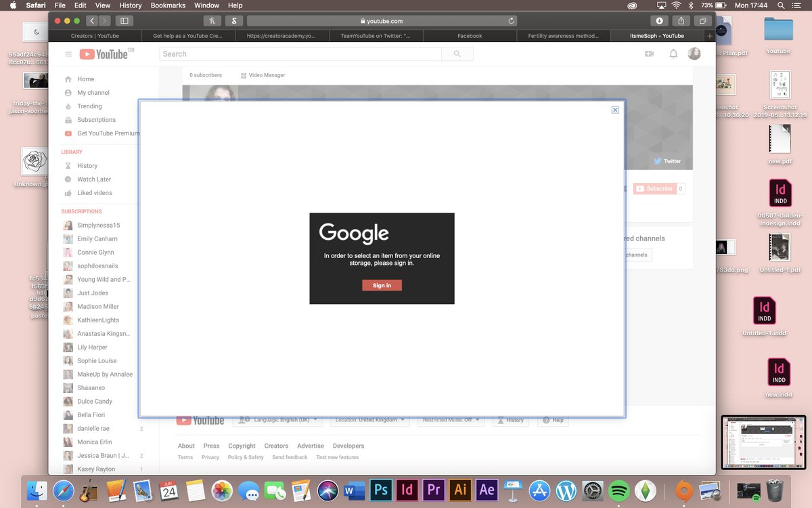The width and height of the screenshot is (812, 508).
Task: Click the Creators footer link
Action: tap(276, 446)
